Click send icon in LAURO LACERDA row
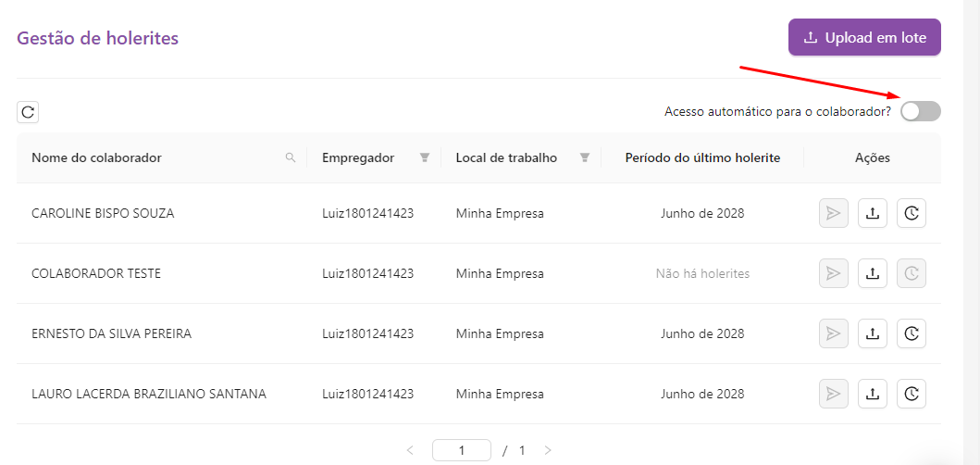980x465 pixels. click(x=833, y=394)
